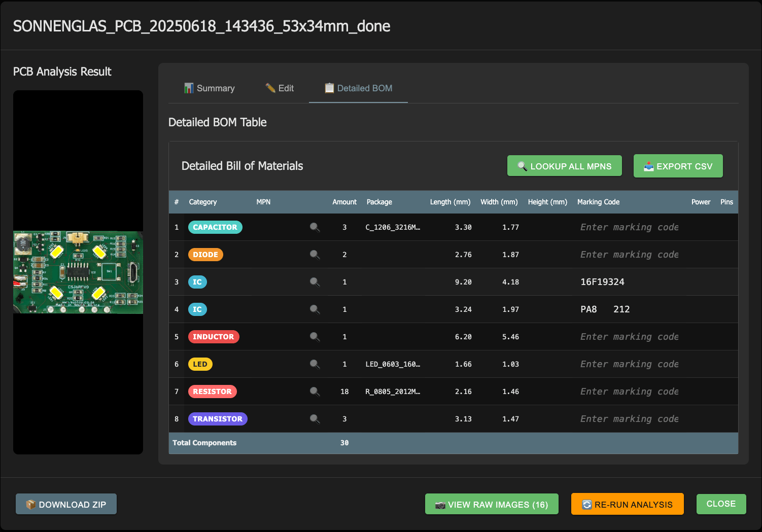The height and width of the screenshot is (532, 762).
Task: Open the PCB board image thumbnail
Action: click(x=78, y=272)
